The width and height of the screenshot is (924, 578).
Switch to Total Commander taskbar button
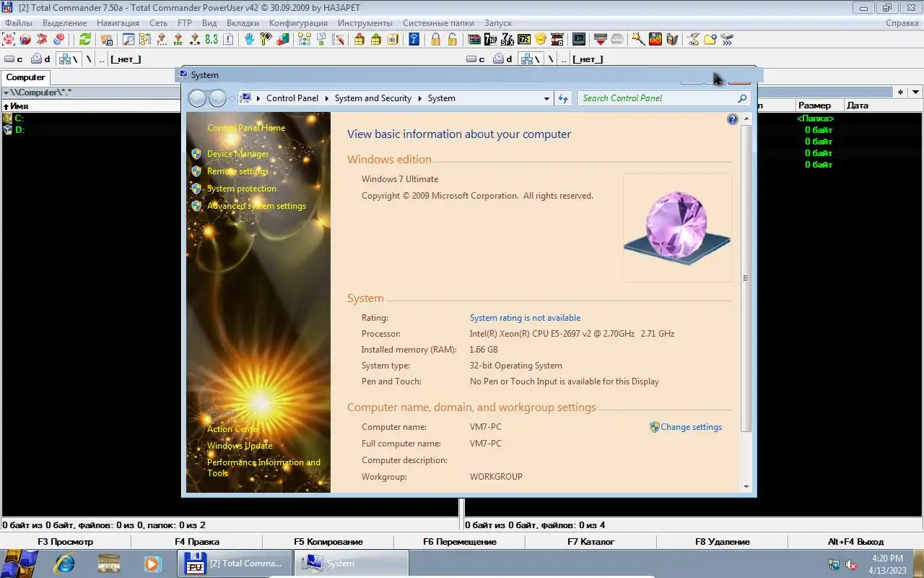(x=235, y=564)
